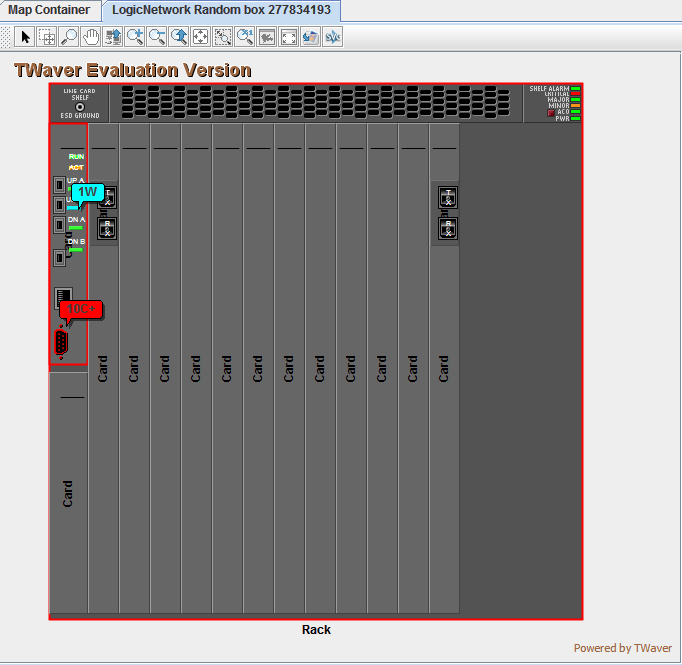Click the Rack label below the shelf
The image size is (682, 665).
(316, 630)
